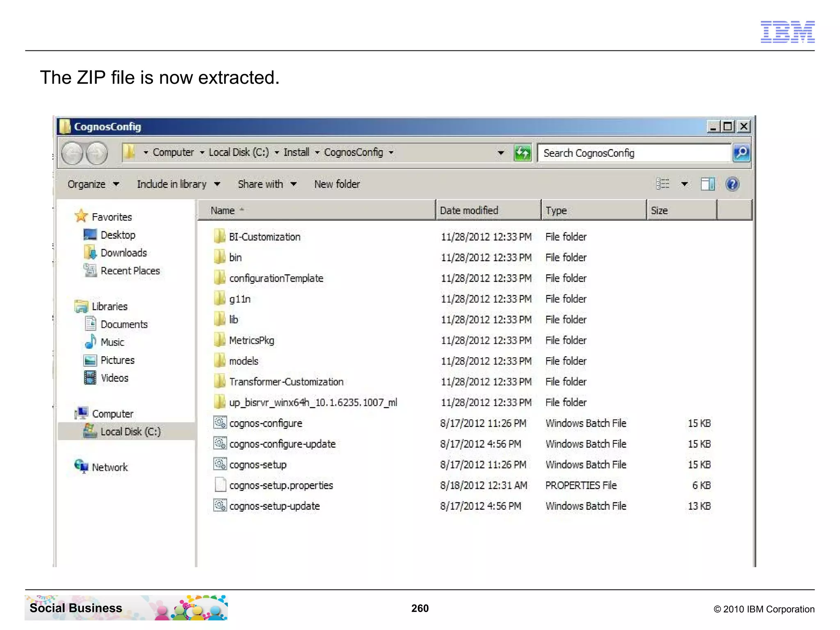Click the Network icon in sidebar
This screenshot has width=840, height=630.
click(81, 467)
